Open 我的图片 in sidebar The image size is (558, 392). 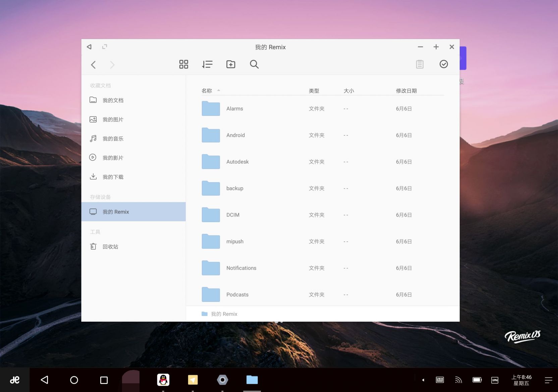(x=133, y=119)
